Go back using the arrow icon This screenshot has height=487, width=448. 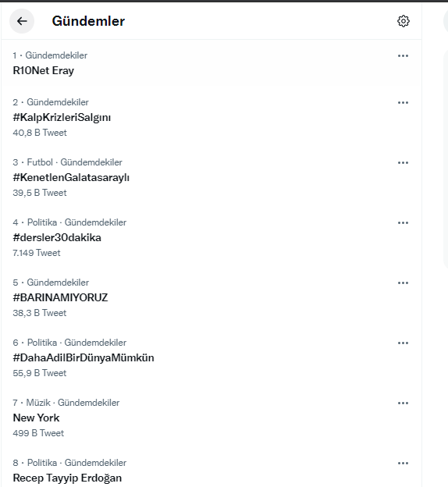click(22, 21)
